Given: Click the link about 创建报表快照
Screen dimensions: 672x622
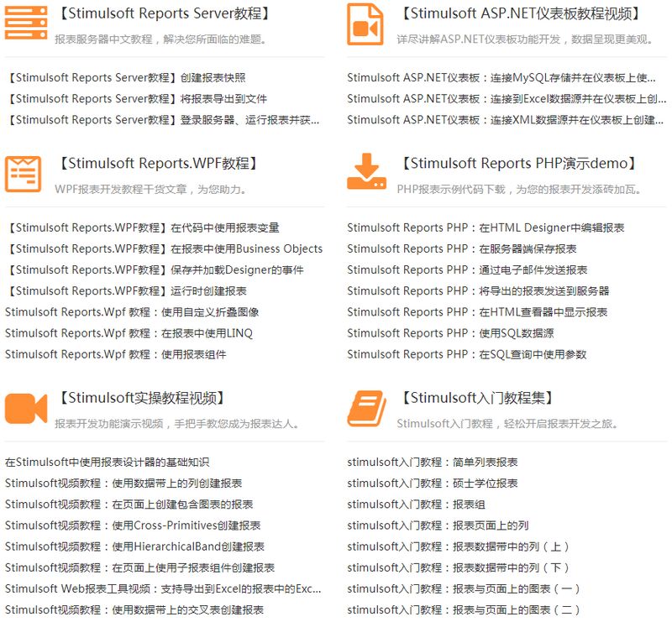Looking at the screenshot, I should click(128, 78).
